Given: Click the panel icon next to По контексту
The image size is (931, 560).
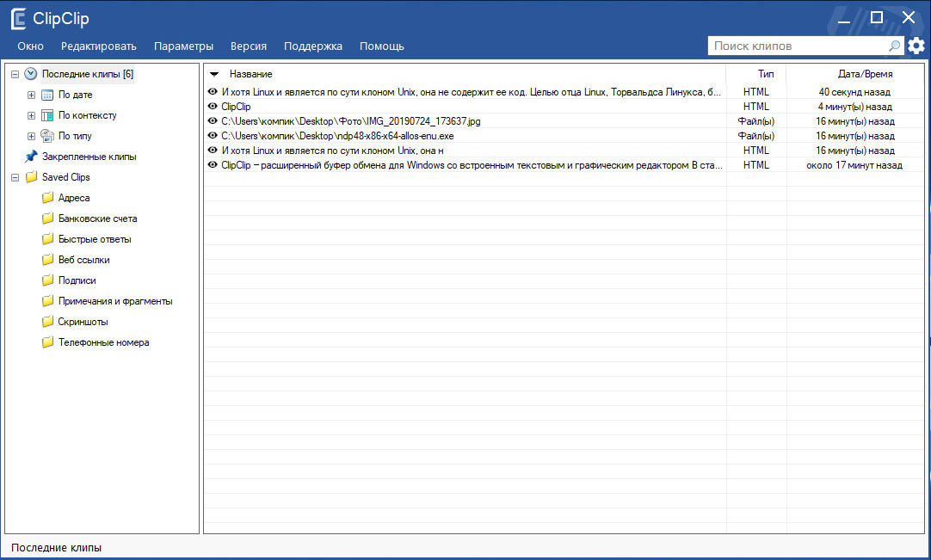Looking at the screenshot, I should [x=47, y=116].
